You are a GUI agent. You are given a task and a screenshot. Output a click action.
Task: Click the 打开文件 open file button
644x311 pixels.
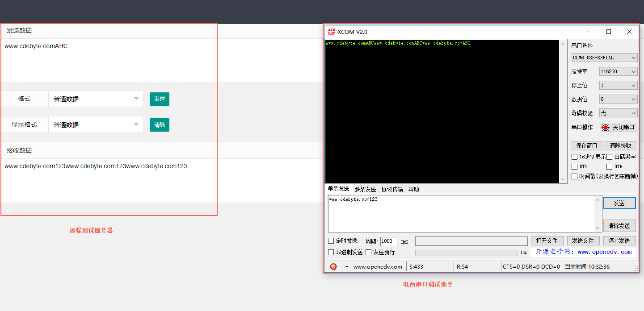(x=547, y=241)
